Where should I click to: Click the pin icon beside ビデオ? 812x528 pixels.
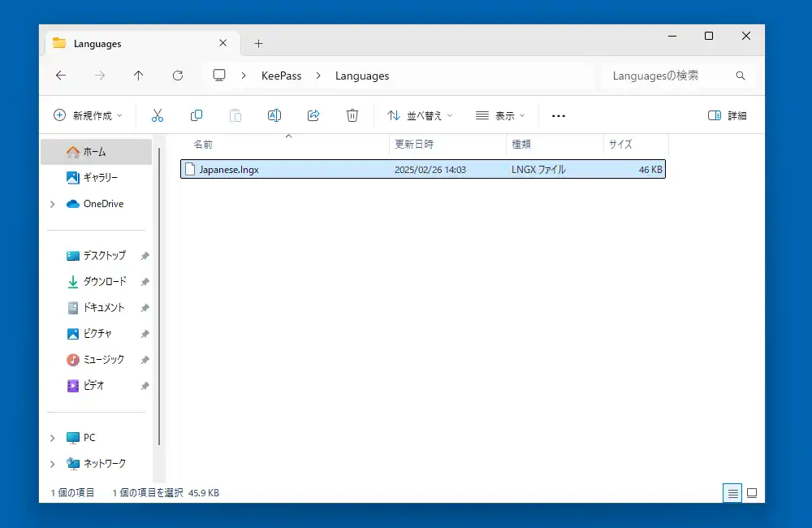[x=145, y=386]
